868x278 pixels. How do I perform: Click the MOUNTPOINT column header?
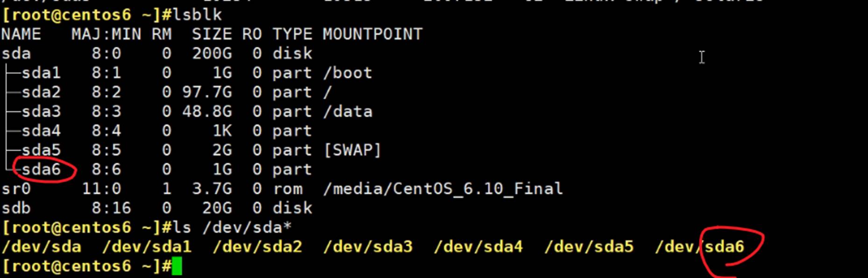[372, 34]
